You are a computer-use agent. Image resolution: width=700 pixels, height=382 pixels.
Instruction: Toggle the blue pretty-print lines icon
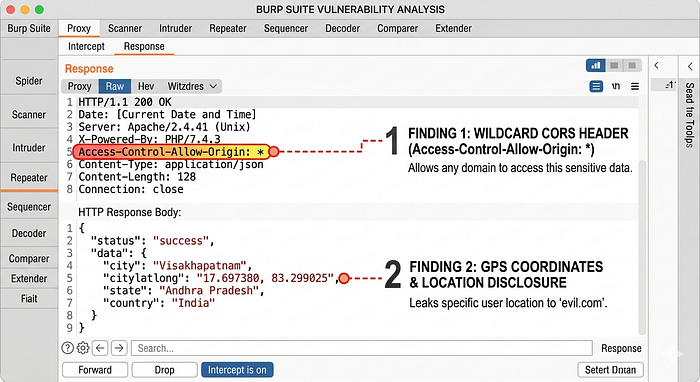pos(596,86)
